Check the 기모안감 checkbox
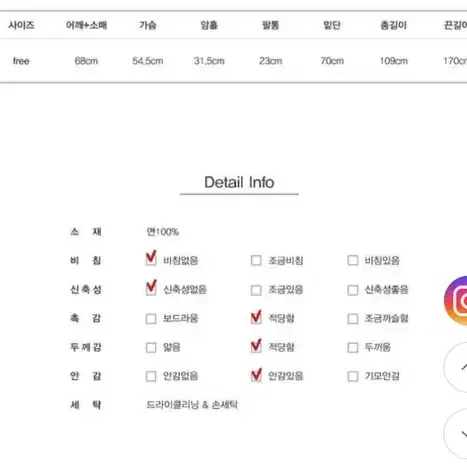The height and width of the screenshot is (467, 467). [353, 376]
